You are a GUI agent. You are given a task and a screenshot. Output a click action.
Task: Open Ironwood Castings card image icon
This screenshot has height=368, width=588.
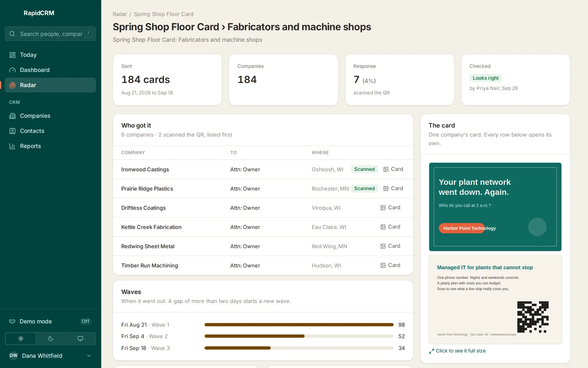(386, 169)
